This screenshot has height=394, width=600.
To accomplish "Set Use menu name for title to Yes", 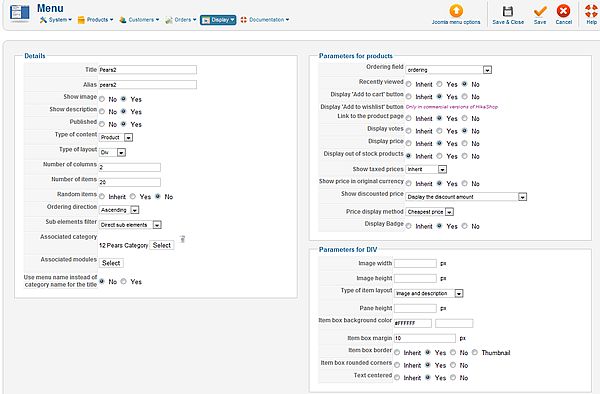I will [x=124, y=282].
